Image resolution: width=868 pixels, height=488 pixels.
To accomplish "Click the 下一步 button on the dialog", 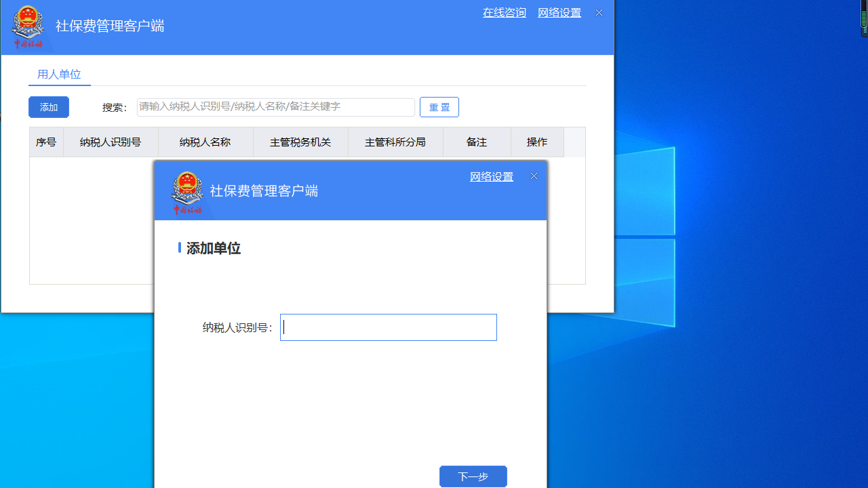I will [473, 476].
